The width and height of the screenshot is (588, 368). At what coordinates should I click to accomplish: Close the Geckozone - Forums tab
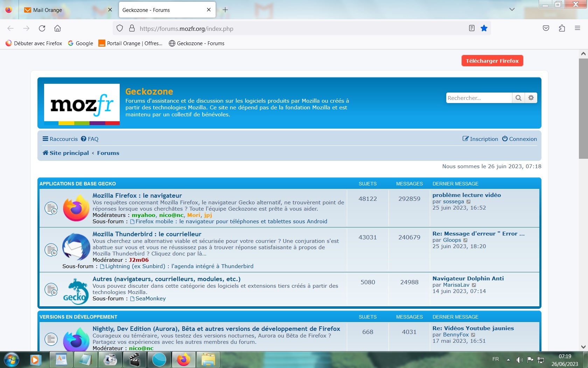click(x=209, y=10)
